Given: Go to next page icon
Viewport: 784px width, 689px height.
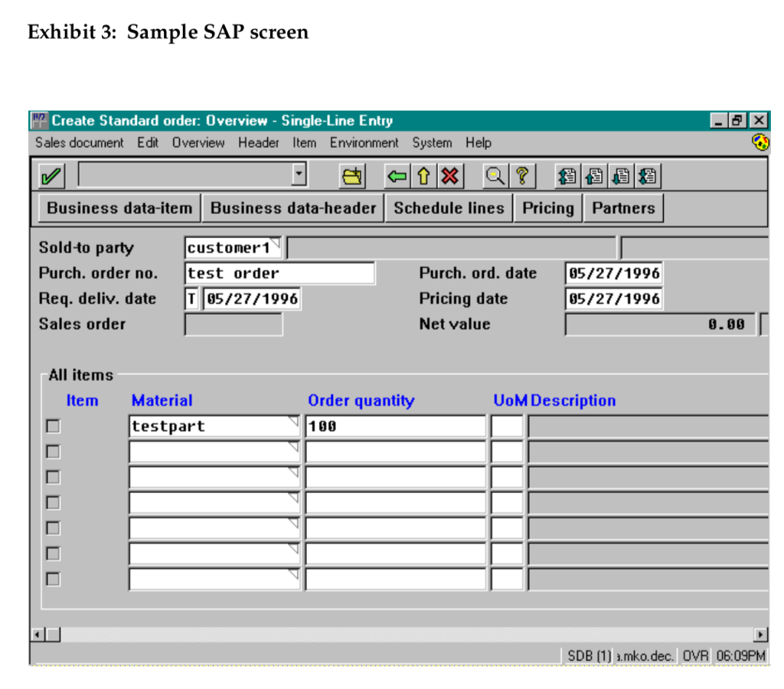Looking at the screenshot, I should click(x=620, y=176).
